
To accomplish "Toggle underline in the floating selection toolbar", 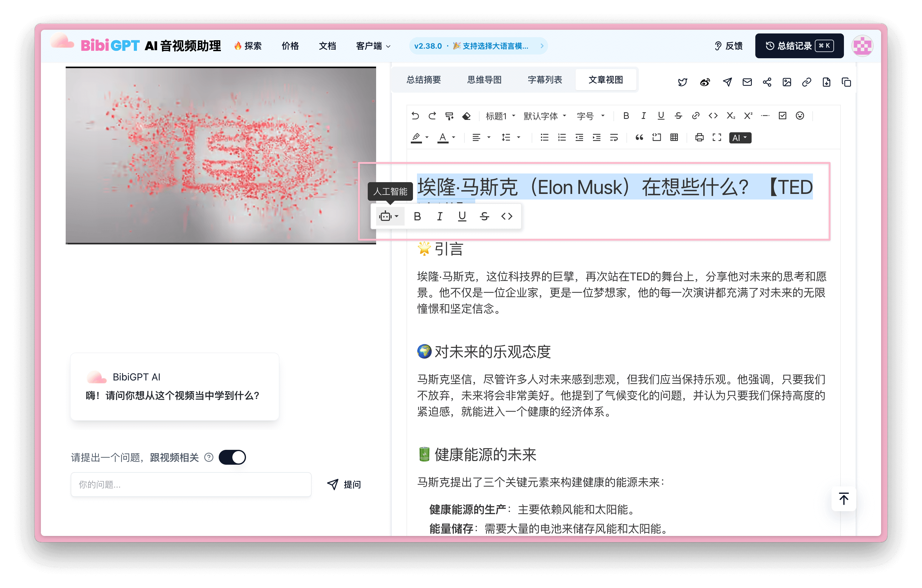I will click(x=462, y=216).
